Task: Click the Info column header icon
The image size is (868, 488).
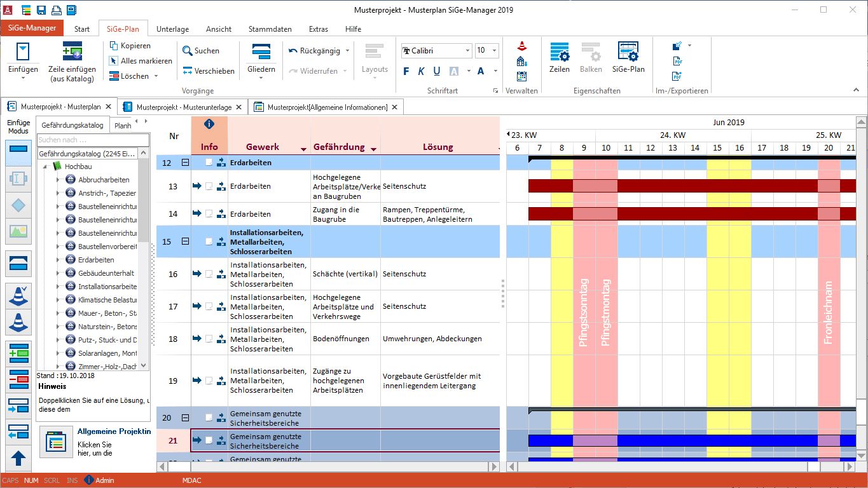Action: point(209,124)
